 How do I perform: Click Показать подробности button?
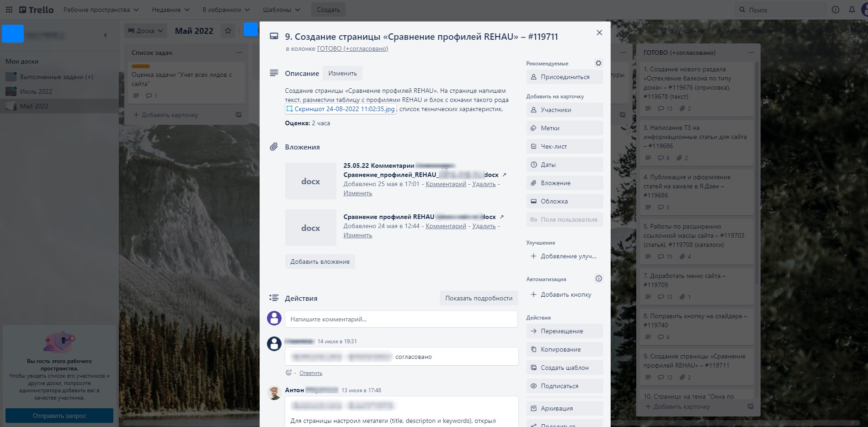(479, 298)
